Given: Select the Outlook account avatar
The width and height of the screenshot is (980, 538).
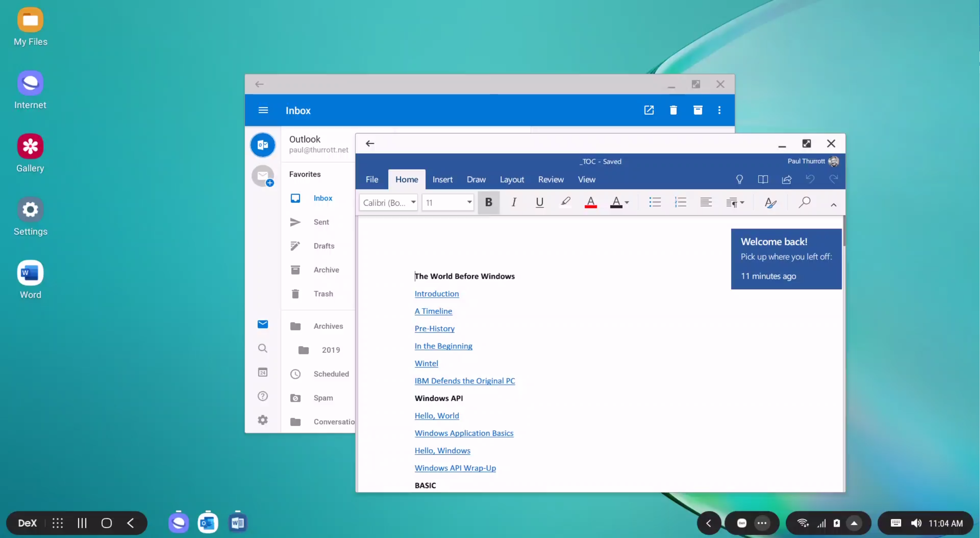Looking at the screenshot, I should point(263,145).
